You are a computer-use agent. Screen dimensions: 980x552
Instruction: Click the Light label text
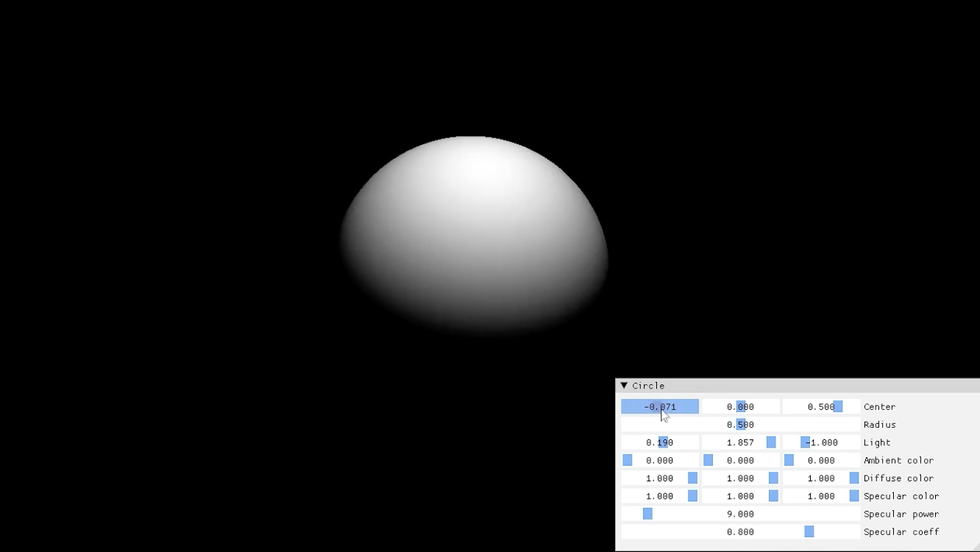(x=877, y=442)
